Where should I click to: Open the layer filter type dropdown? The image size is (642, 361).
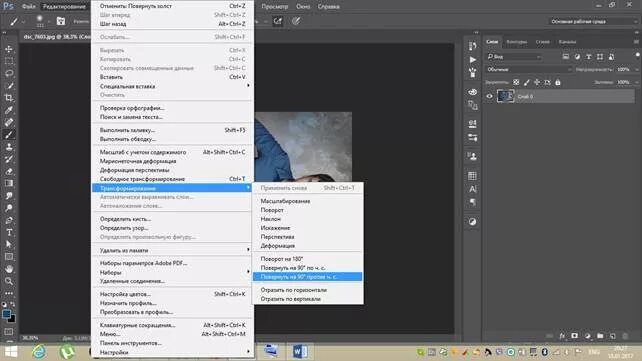point(514,57)
